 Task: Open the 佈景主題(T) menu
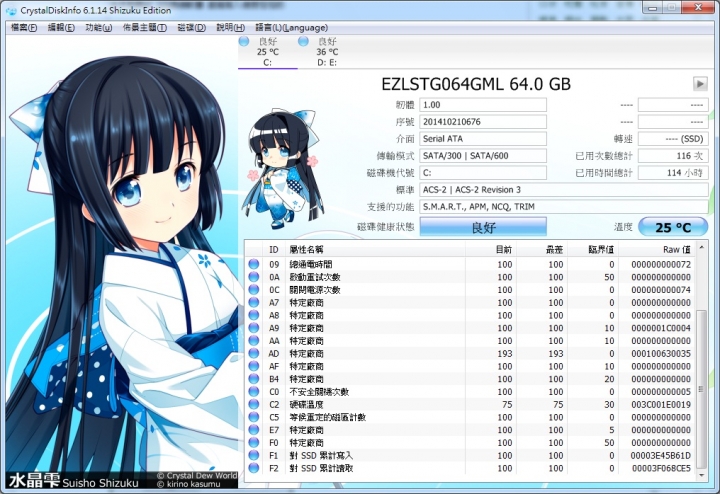(145, 28)
